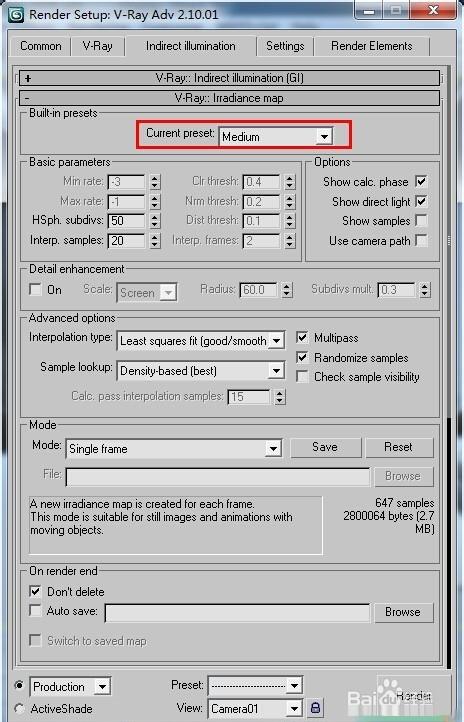Click the Render button

412,695
